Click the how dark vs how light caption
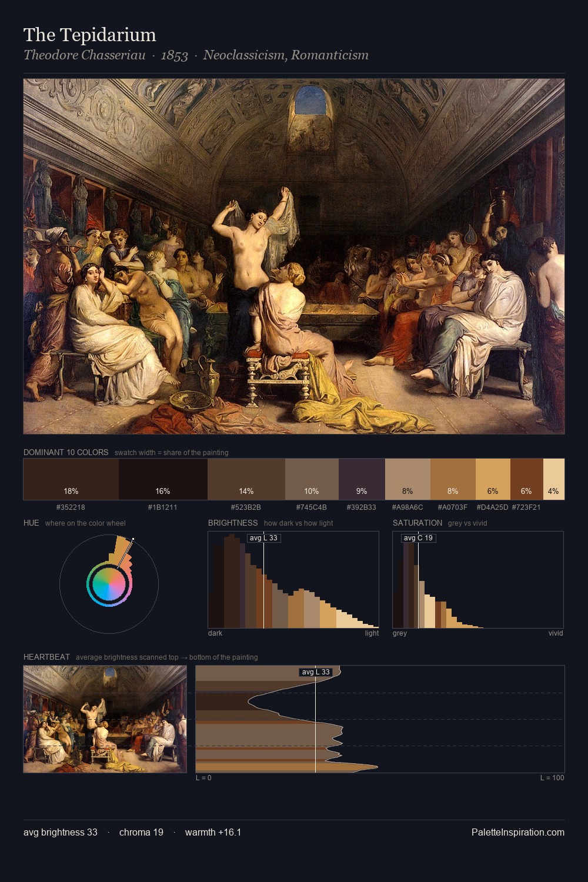The width and height of the screenshot is (588, 882). pyautogui.click(x=299, y=523)
